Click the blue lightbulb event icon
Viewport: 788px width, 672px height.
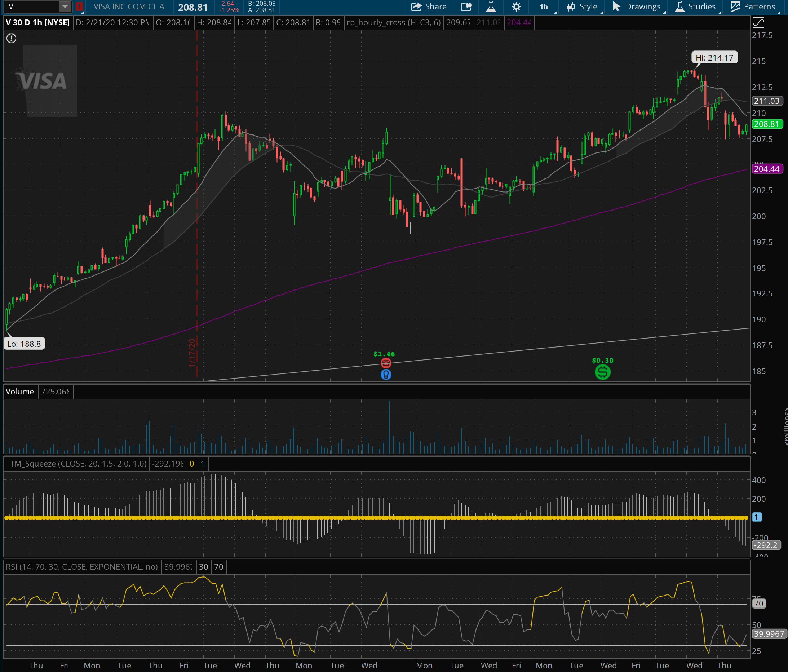[x=386, y=375]
